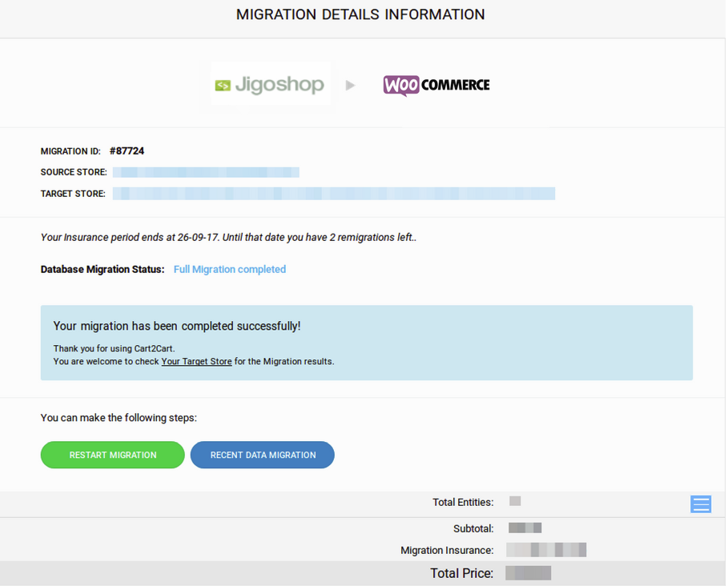Click the 'Migration Insurance:' label
The height and width of the screenshot is (586, 728).
coord(447,550)
